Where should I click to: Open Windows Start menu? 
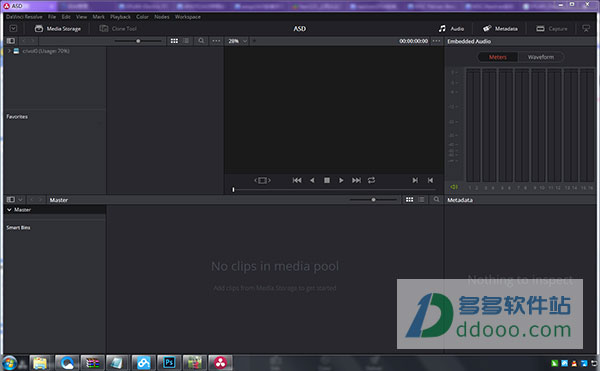[10, 363]
